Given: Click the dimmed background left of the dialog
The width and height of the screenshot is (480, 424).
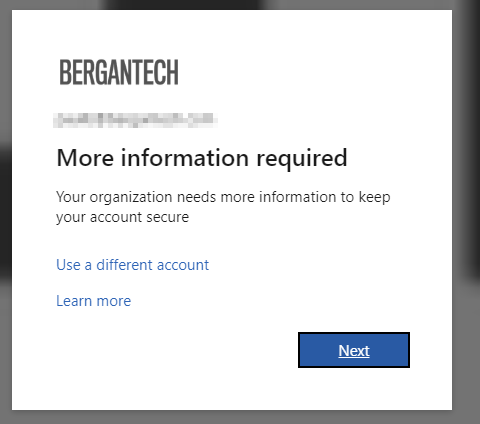Looking at the screenshot, I should click(5, 213).
